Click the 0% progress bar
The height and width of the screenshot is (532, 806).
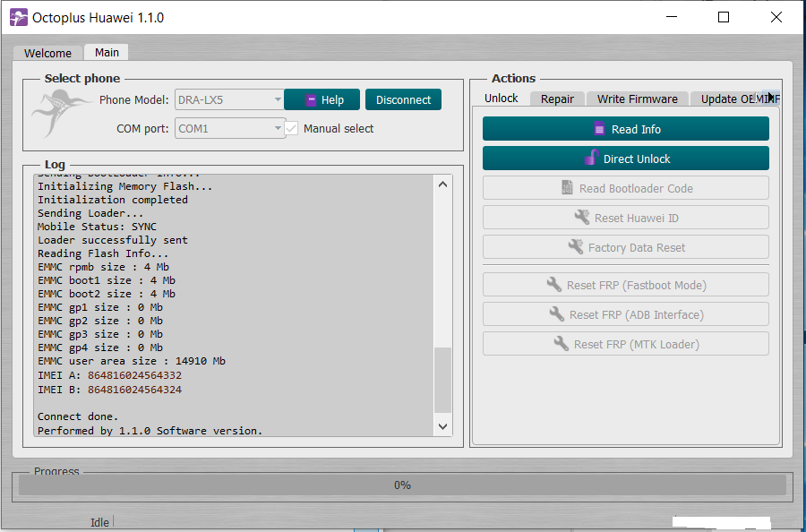tap(402, 485)
